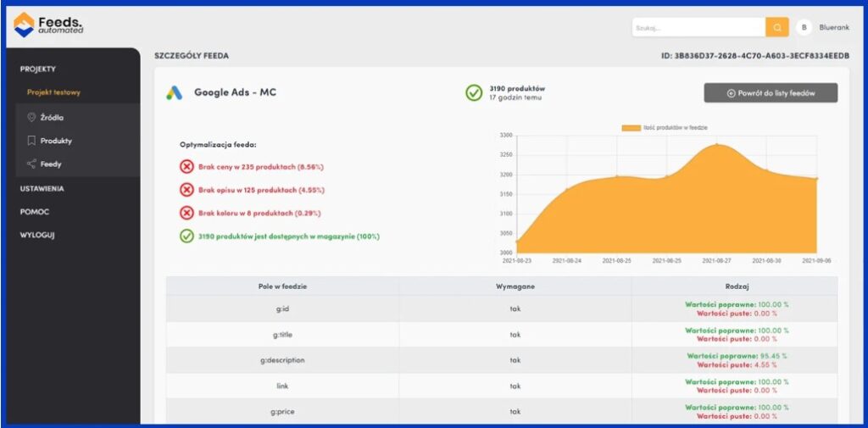Click the orange search magnifier button
868x428 pixels.
(x=776, y=27)
